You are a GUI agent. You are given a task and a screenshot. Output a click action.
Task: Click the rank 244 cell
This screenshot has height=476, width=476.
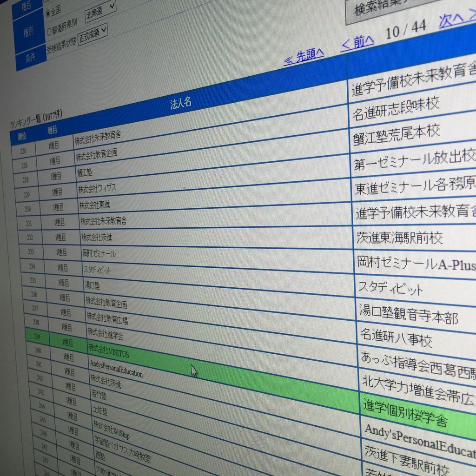(x=42, y=405)
